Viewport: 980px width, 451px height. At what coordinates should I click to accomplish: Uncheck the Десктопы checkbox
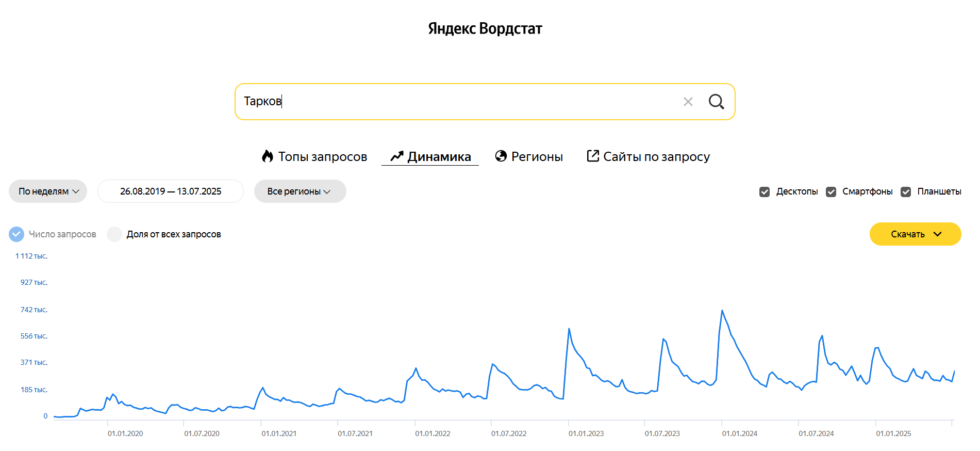click(x=765, y=192)
